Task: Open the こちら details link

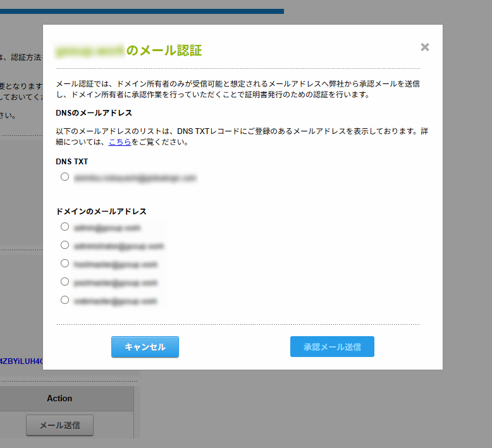Action: pos(120,142)
